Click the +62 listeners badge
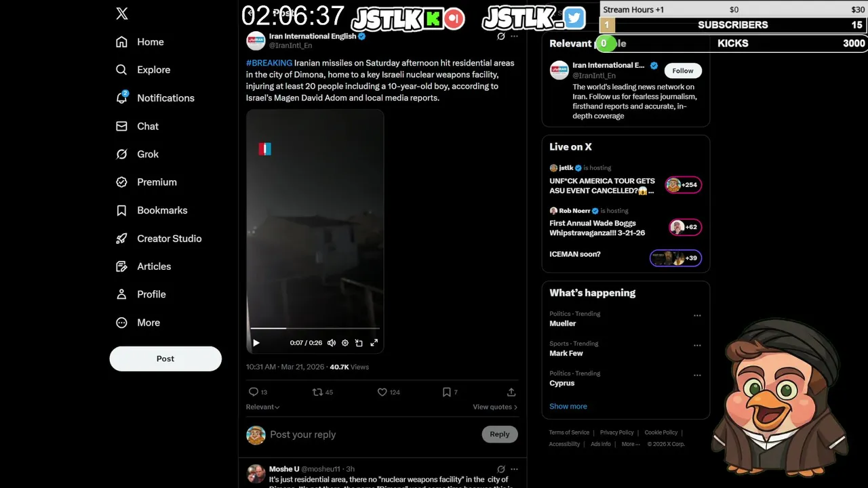The width and height of the screenshot is (868, 488). coord(685,227)
